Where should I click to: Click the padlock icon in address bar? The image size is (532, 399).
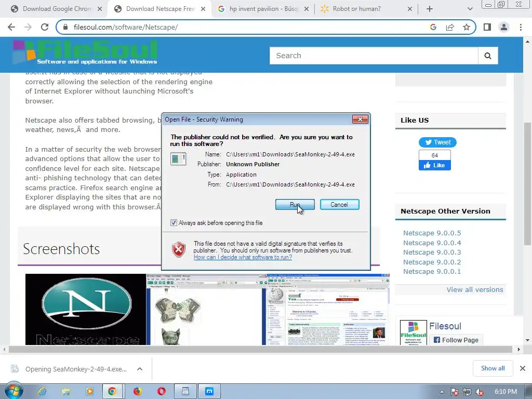66,27
